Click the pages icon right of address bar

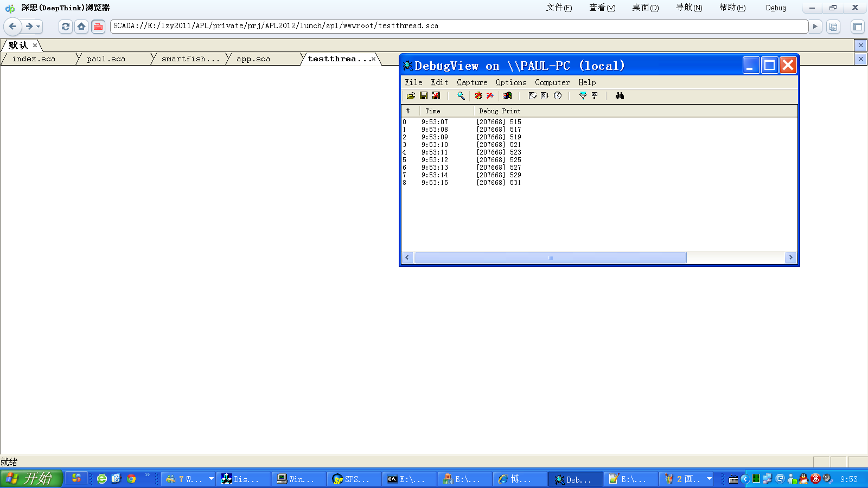click(833, 26)
